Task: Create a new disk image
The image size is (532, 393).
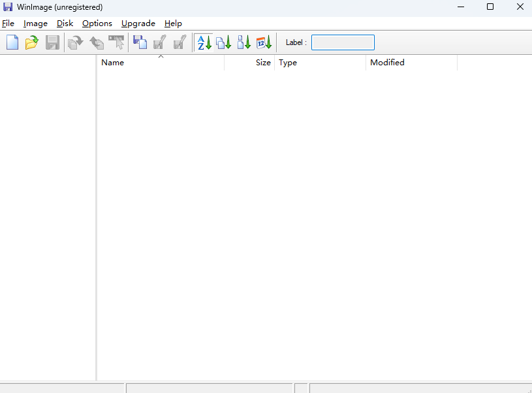Action: pyautogui.click(x=12, y=42)
